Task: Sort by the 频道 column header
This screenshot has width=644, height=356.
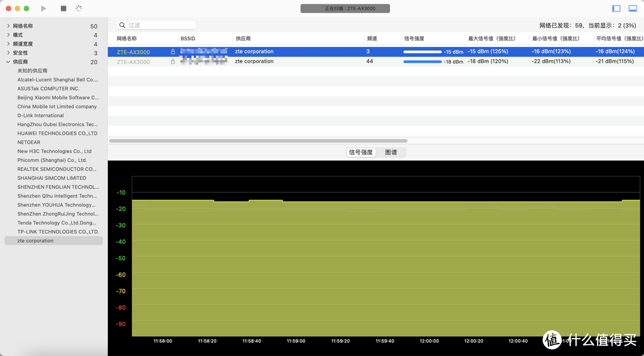Action: (x=371, y=39)
